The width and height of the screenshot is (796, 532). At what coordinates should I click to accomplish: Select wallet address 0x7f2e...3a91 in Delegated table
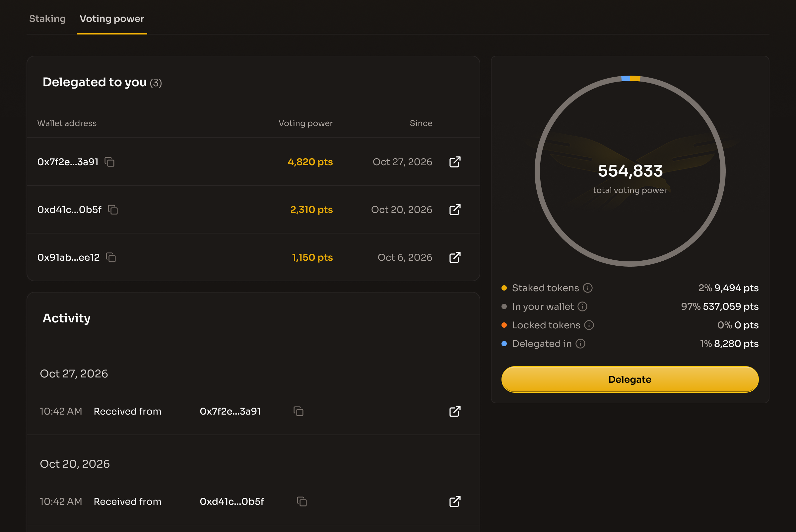(x=68, y=162)
